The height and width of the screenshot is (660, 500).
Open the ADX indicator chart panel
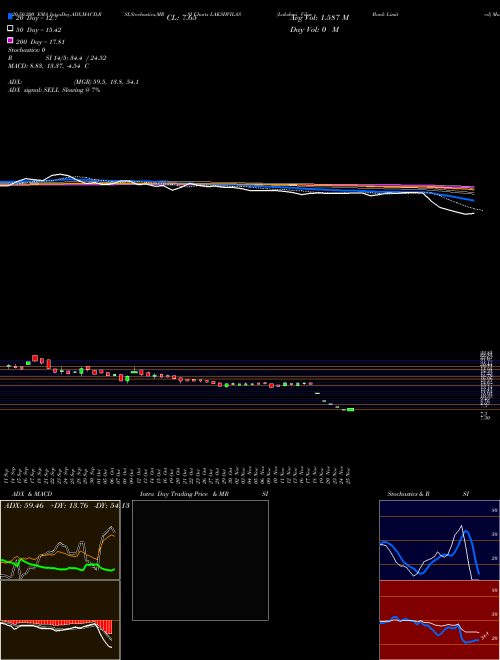[60, 540]
